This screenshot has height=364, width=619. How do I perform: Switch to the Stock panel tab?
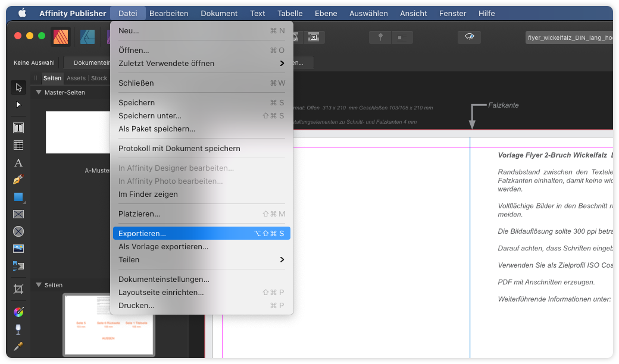(x=99, y=78)
